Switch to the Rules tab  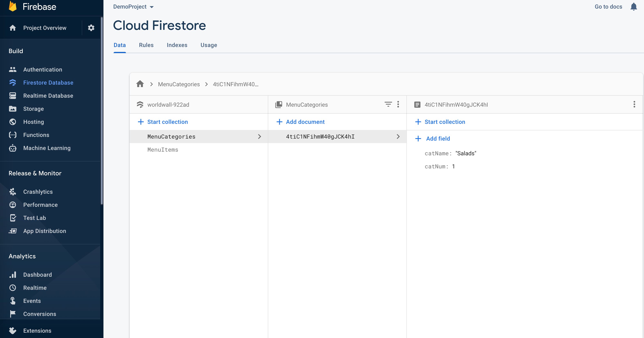click(x=146, y=45)
